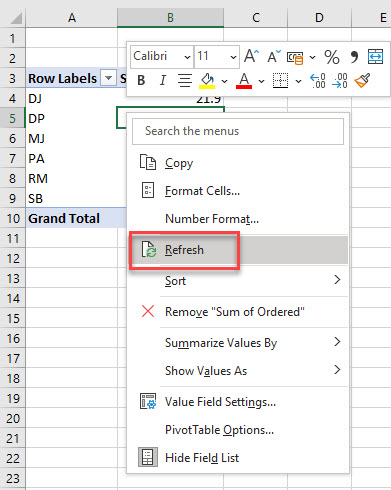Click the cell containing PA

71,158
